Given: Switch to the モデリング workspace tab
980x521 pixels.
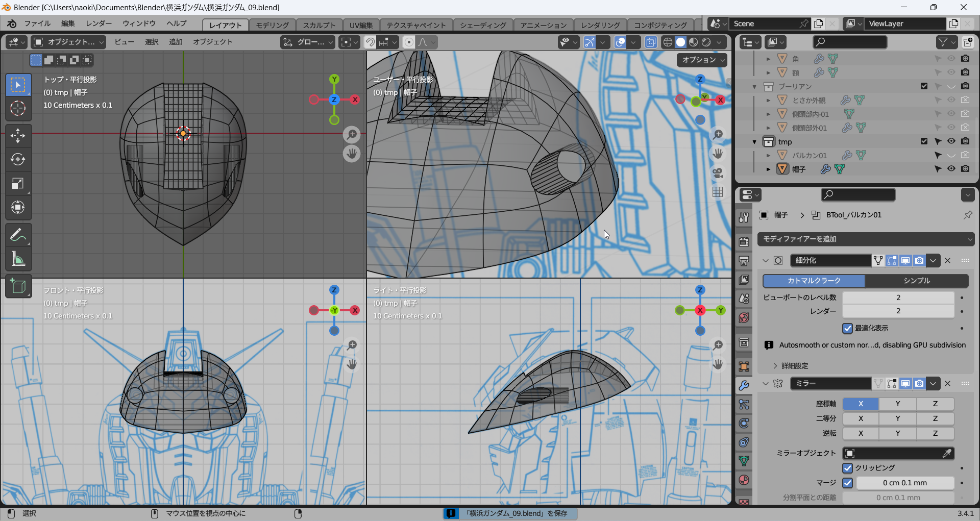Looking at the screenshot, I should (272, 25).
